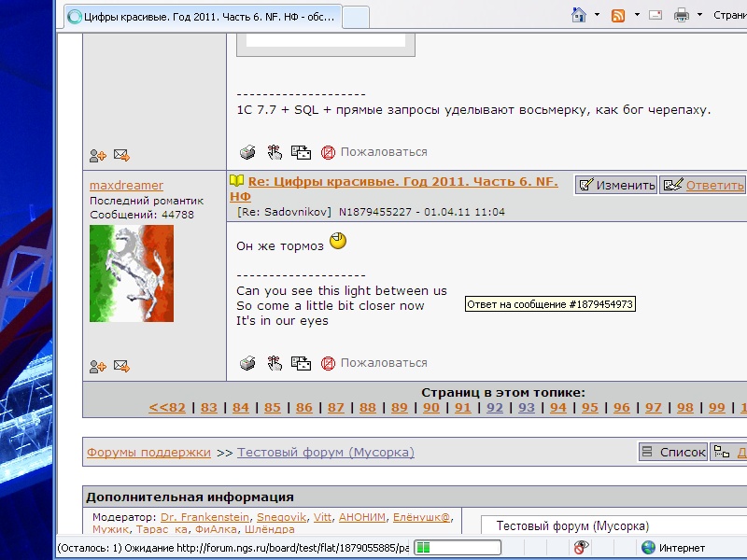Click the 'Изменить' button

point(616,185)
